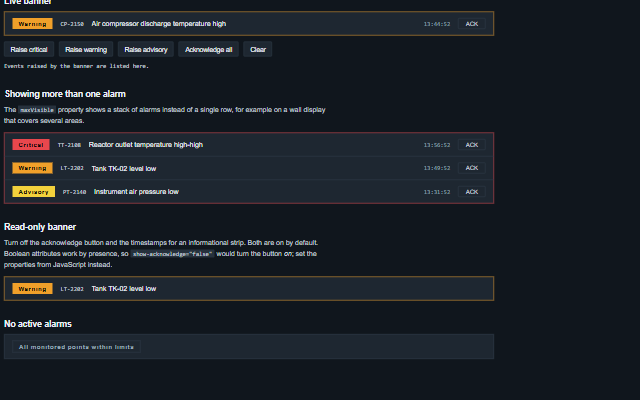Click the Acknowledge all button
Image resolution: width=640 pixels, height=400 pixels.
(x=209, y=49)
